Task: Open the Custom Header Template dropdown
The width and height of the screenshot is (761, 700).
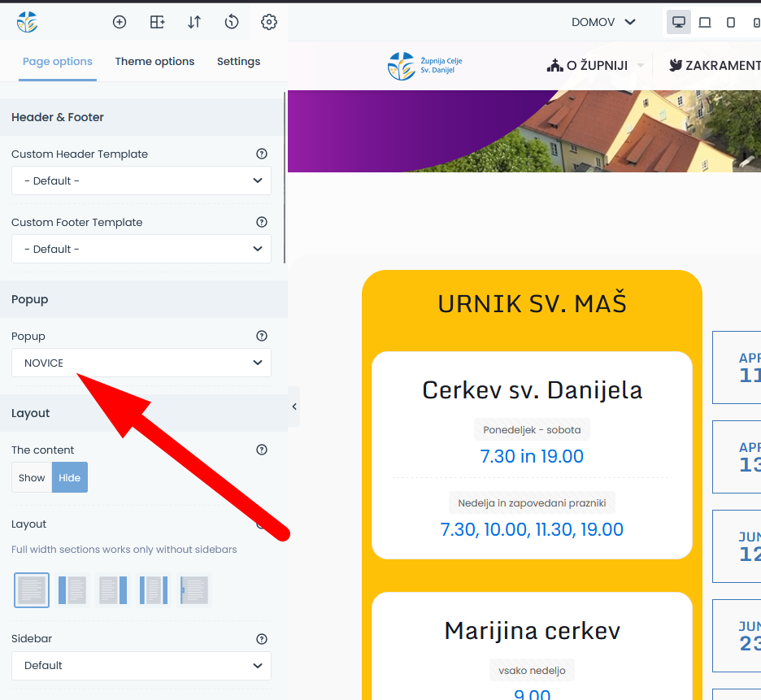Action: [x=141, y=180]
